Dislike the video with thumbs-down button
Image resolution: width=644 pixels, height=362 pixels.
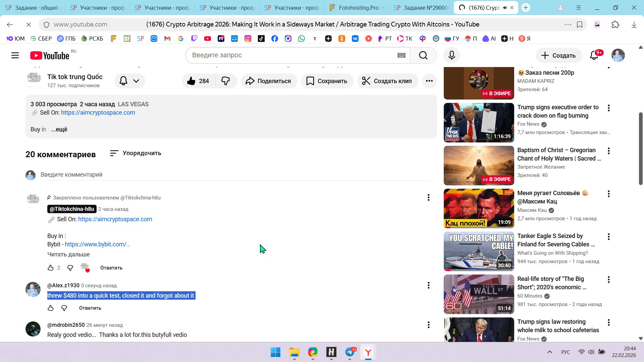(x=226, y=81)
